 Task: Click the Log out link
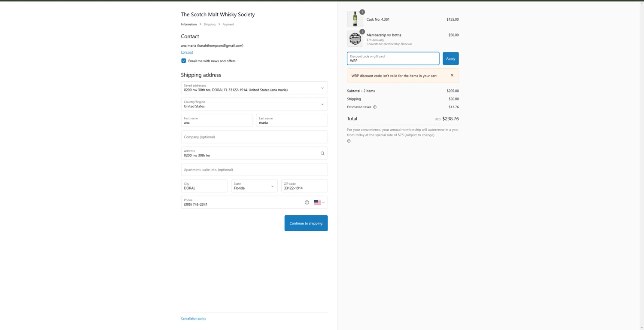click(187, 52)
